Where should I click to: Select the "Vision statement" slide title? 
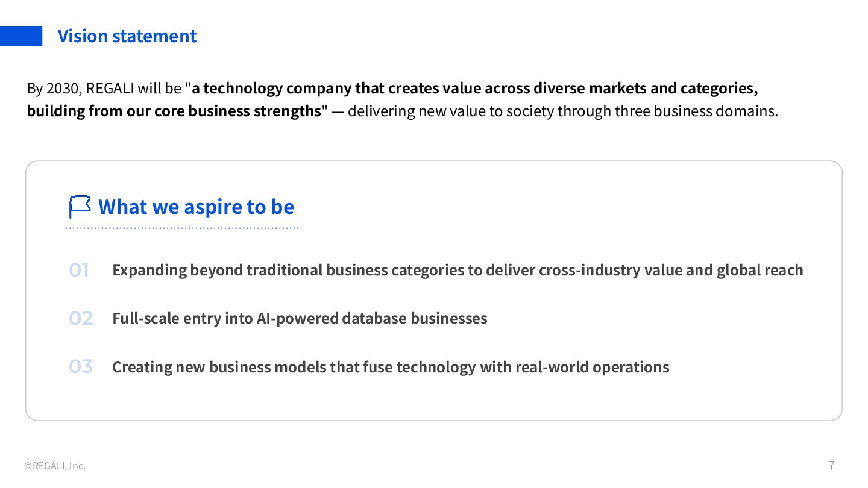tap(127, 36)
